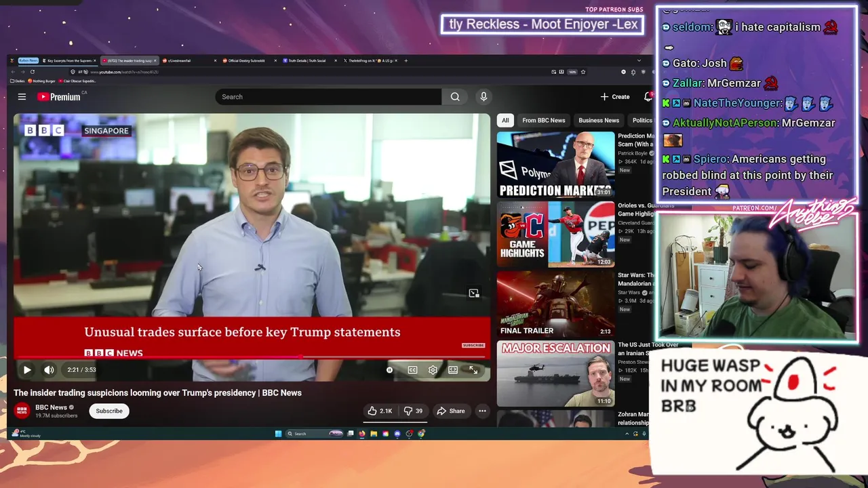Mute the video with the speaker icon
Image resolution: width=868 pixels, height=488 pixels.
[x=49, y=370]
